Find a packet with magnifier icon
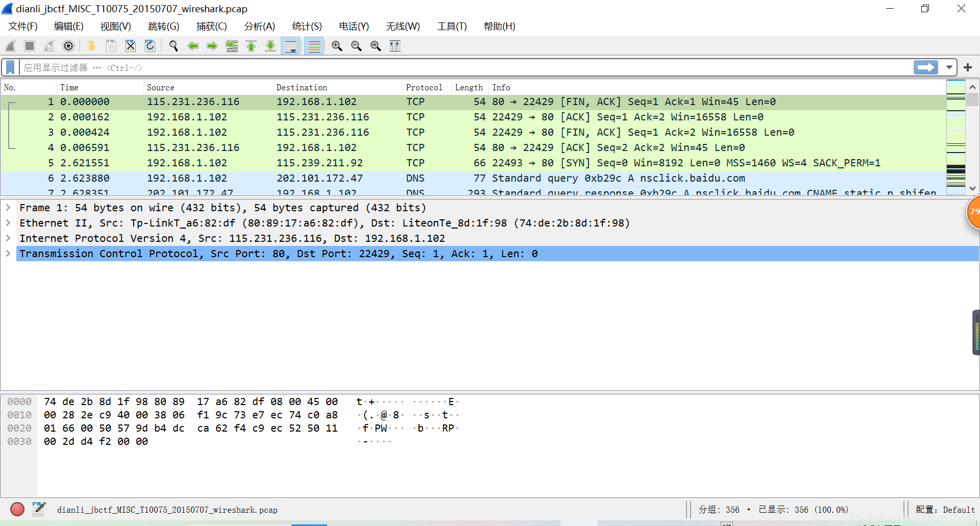980x526 pixels. (x=174, y=46)
